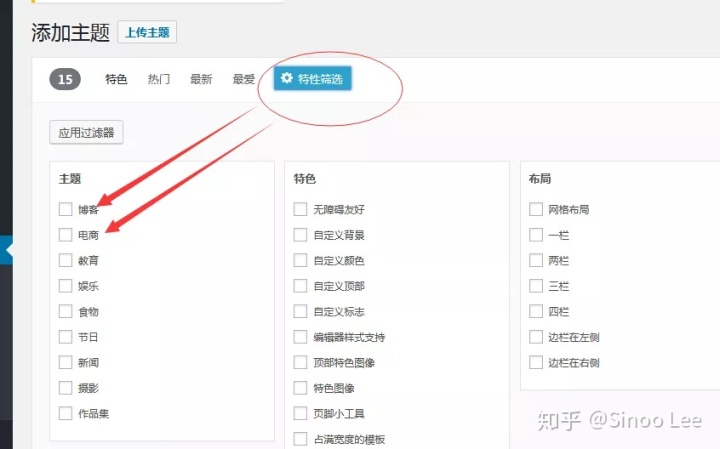
Task: Switch to the 最爱 favorites tab
Action: (244, 79)
